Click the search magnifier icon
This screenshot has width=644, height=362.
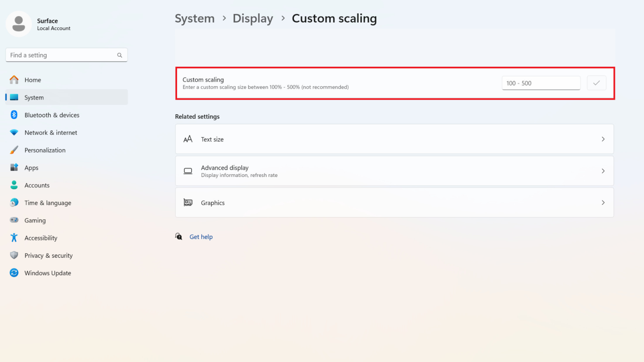(x=120, y=55)
